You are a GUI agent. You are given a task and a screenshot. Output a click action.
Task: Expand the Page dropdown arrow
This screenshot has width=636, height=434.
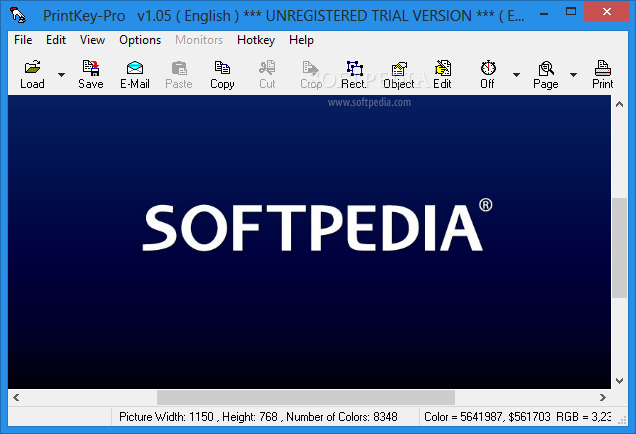click(x=574, y=75)
